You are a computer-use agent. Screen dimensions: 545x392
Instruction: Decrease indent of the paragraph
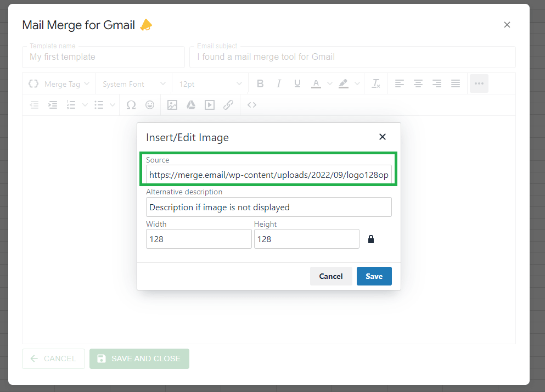(x=34, y=105)
